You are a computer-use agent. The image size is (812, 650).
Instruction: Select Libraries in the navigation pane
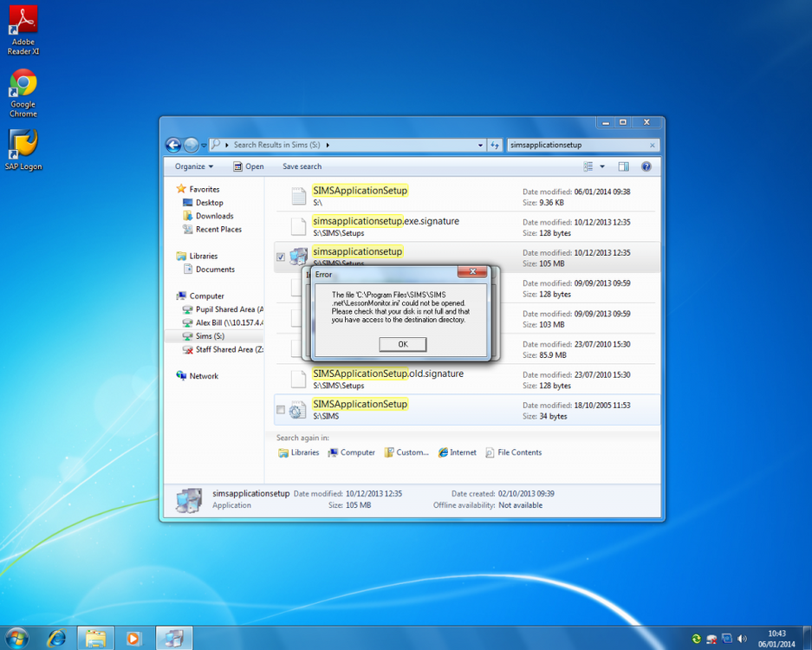tap(197, 256)
